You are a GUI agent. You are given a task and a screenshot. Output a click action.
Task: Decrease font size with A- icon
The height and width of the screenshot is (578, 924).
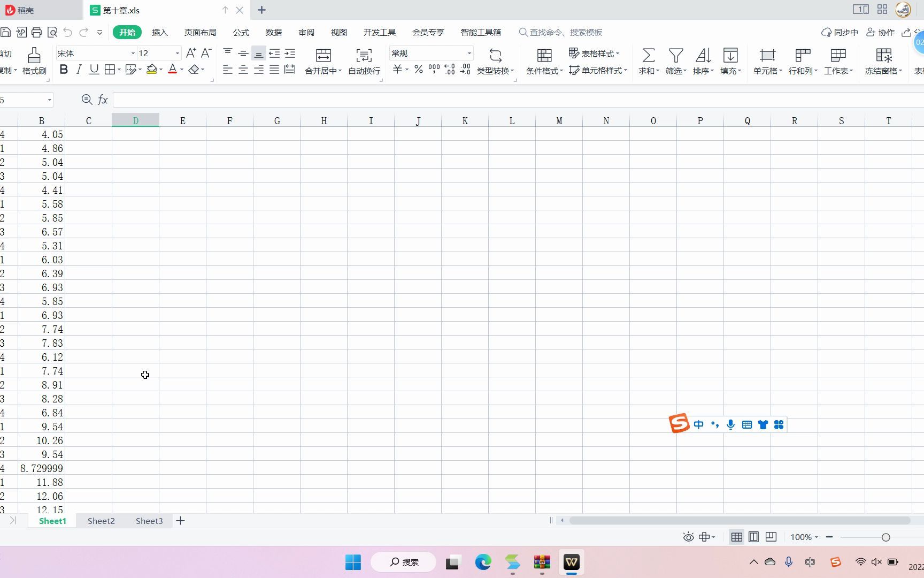[206, 53]
